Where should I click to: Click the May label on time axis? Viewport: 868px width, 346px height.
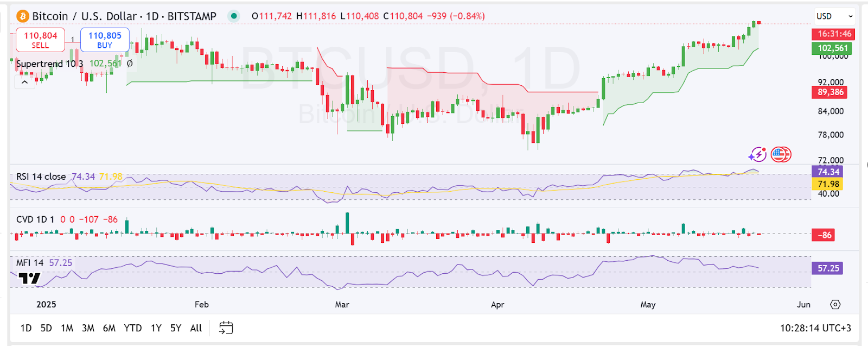[648, 305]
